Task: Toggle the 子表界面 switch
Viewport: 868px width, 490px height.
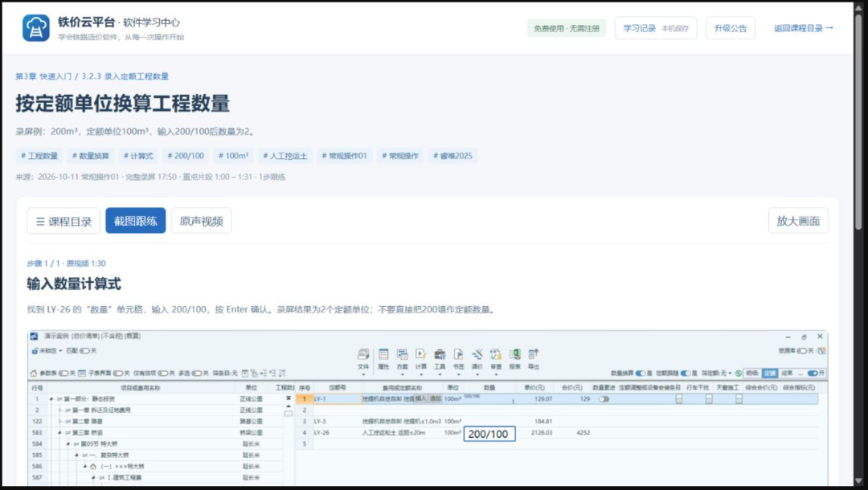Action: [x=117, y=374]
